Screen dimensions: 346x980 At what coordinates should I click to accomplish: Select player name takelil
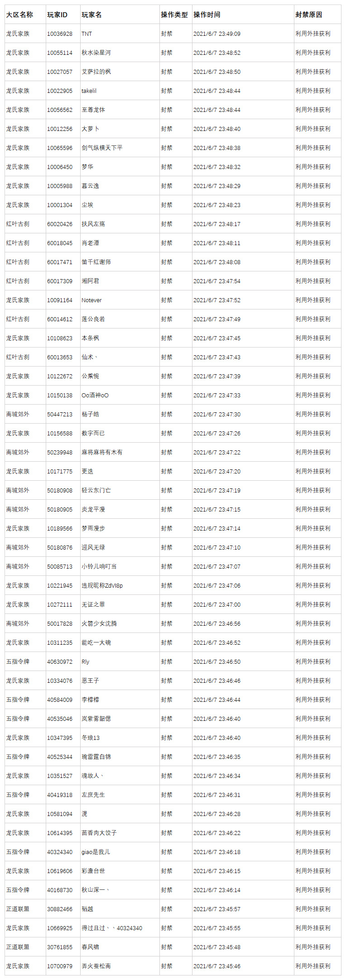pyautogui.click(x=89, y=91)
